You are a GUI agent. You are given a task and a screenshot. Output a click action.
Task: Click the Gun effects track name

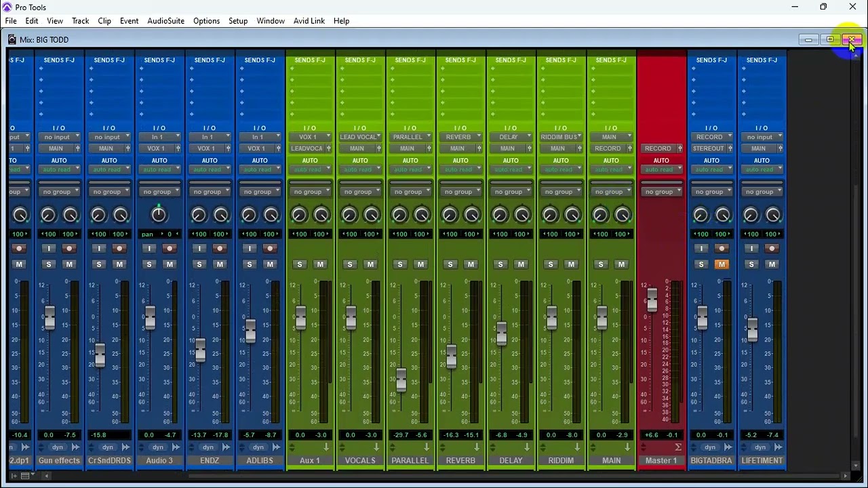59,461
